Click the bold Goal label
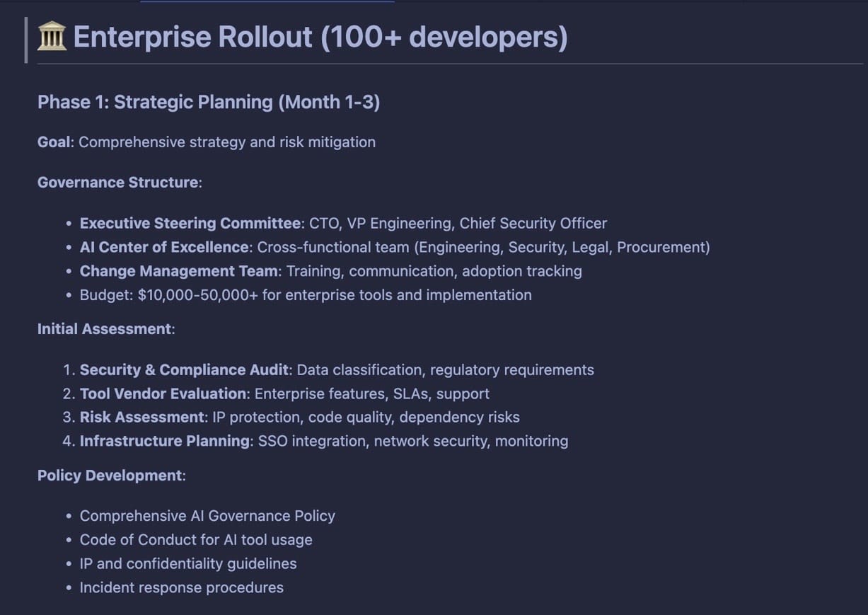 point(54,142)
